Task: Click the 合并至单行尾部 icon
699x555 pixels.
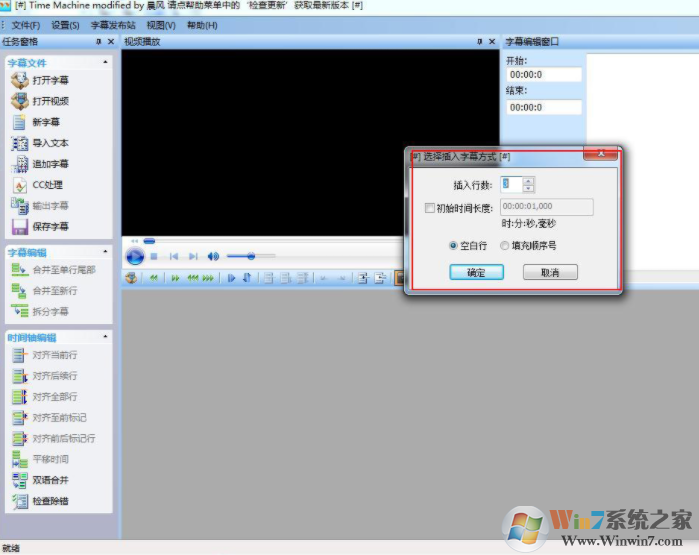Action: click(19, 270)
